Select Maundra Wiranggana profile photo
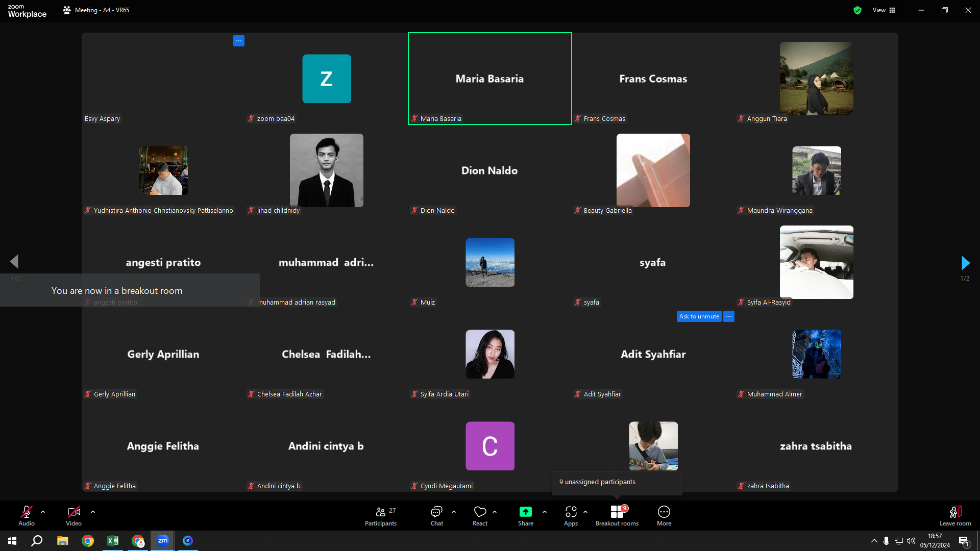The height and width of the screenshot is (551, 980). pos(817,170)
